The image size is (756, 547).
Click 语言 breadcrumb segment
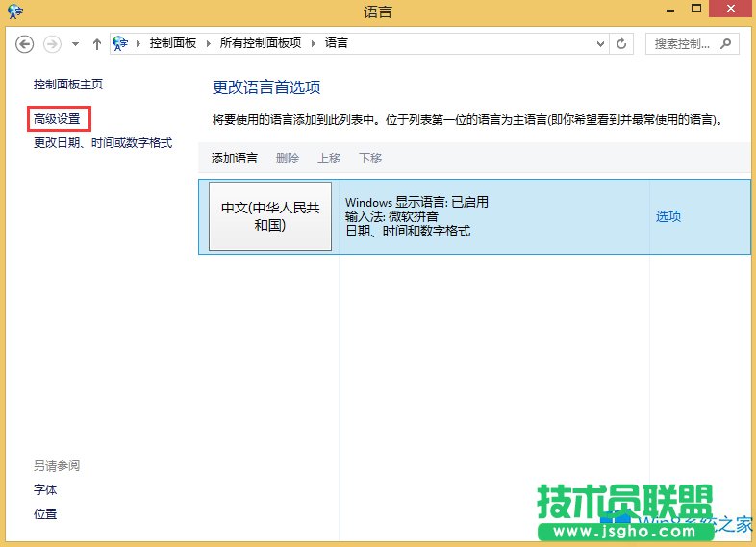[x=336, y=43]
